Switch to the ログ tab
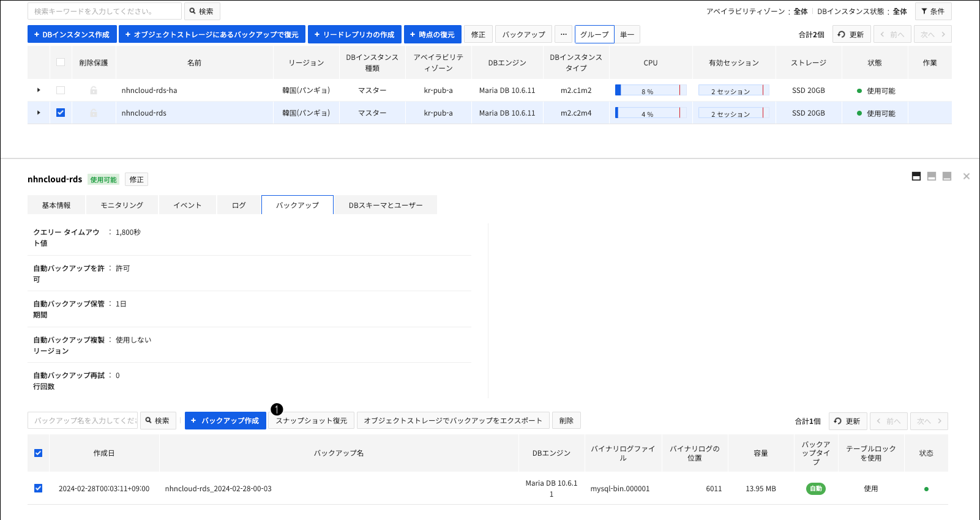 pos(239,205)
